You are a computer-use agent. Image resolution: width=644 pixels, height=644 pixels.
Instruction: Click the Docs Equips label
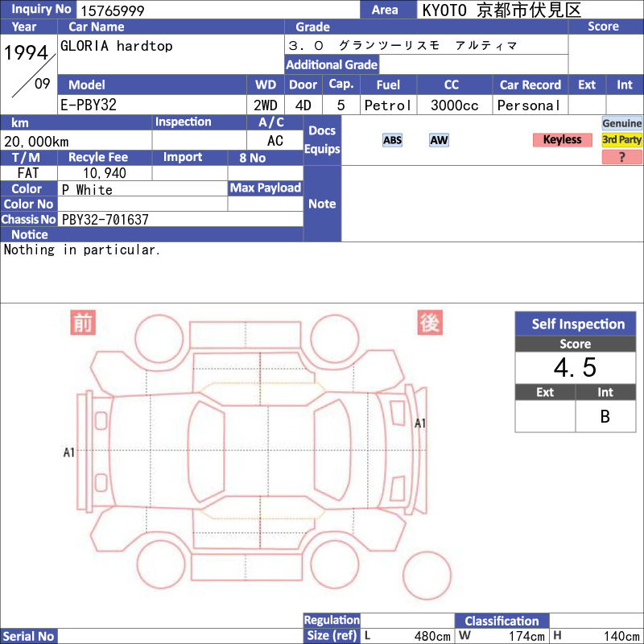[x=322, y=139]
